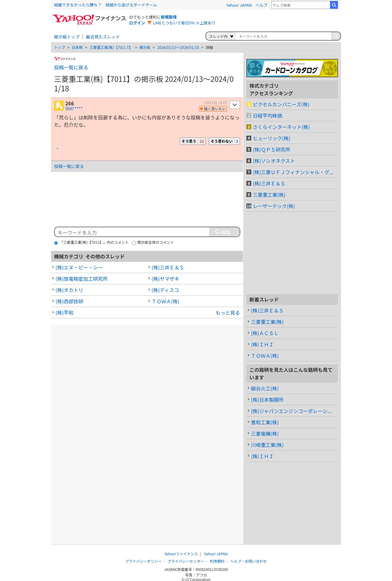Click トップ breadcrumb
This screenshot has height=581, width=392.
[x=60, y=48]
